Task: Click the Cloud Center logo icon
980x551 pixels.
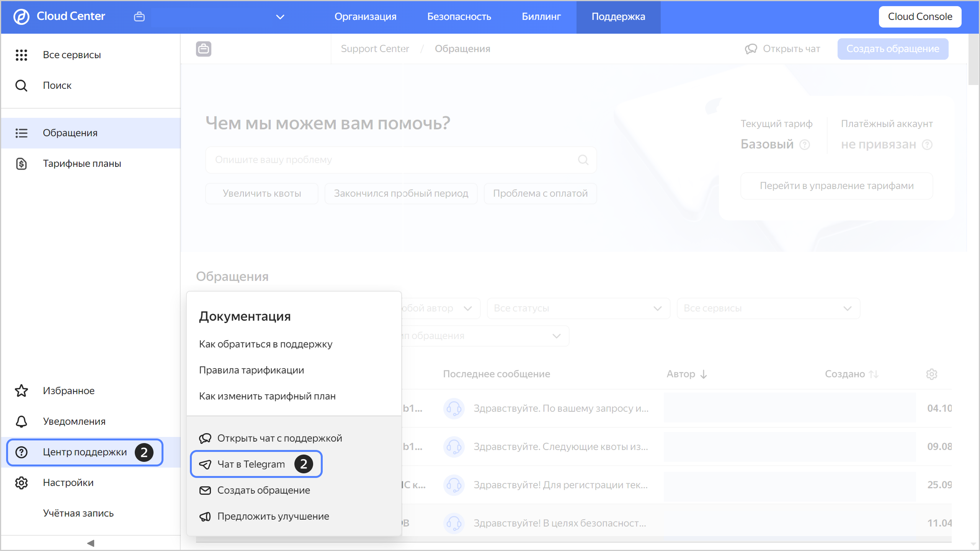Action: point(21,16)
